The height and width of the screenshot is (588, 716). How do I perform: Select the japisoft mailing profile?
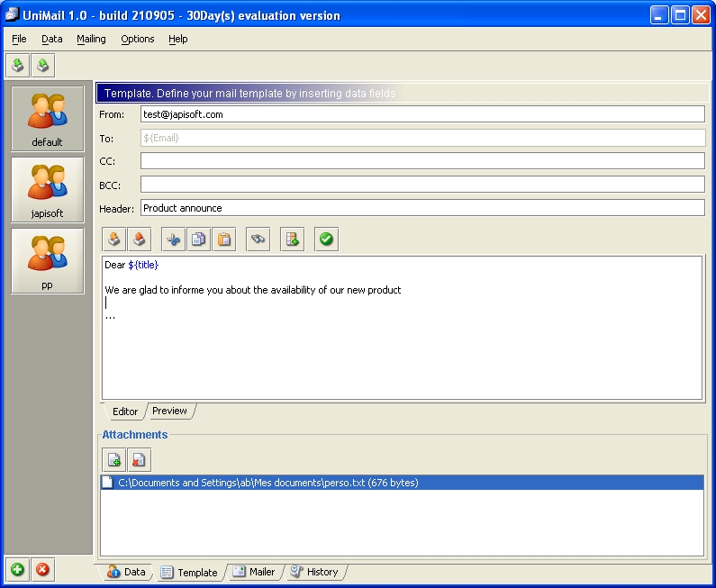tap(48, 190)
